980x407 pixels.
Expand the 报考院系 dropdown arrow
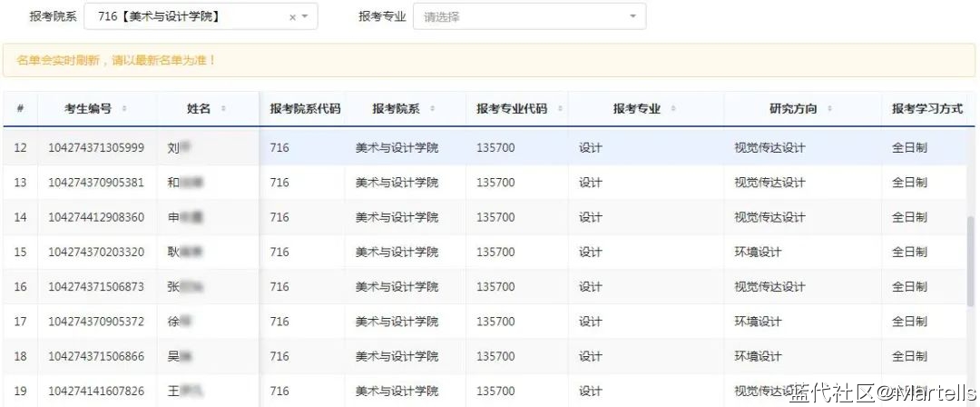[x=305, y=17]
